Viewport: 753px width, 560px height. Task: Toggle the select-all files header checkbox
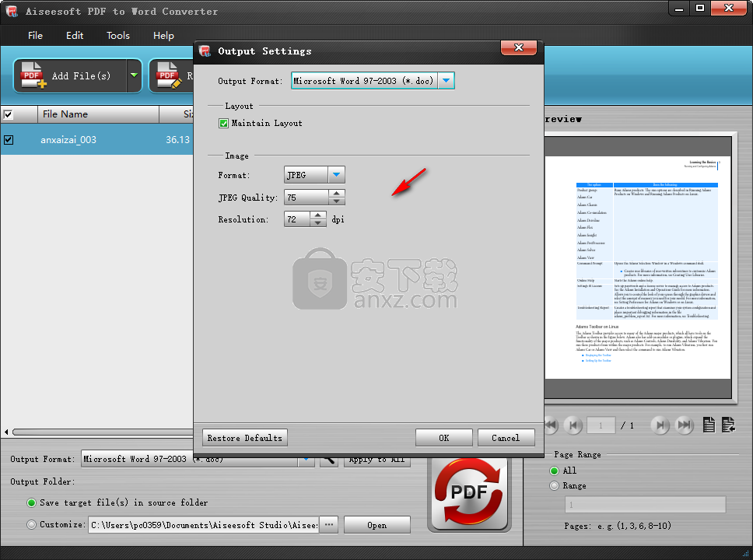point(8,114)
